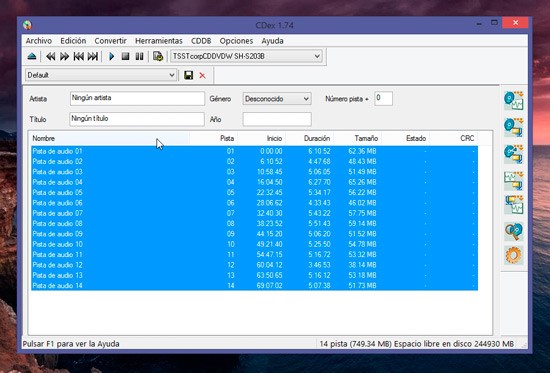Select row Pista de audio 05
The height and width of the screenshot is (373, 550).
(254, 193)
